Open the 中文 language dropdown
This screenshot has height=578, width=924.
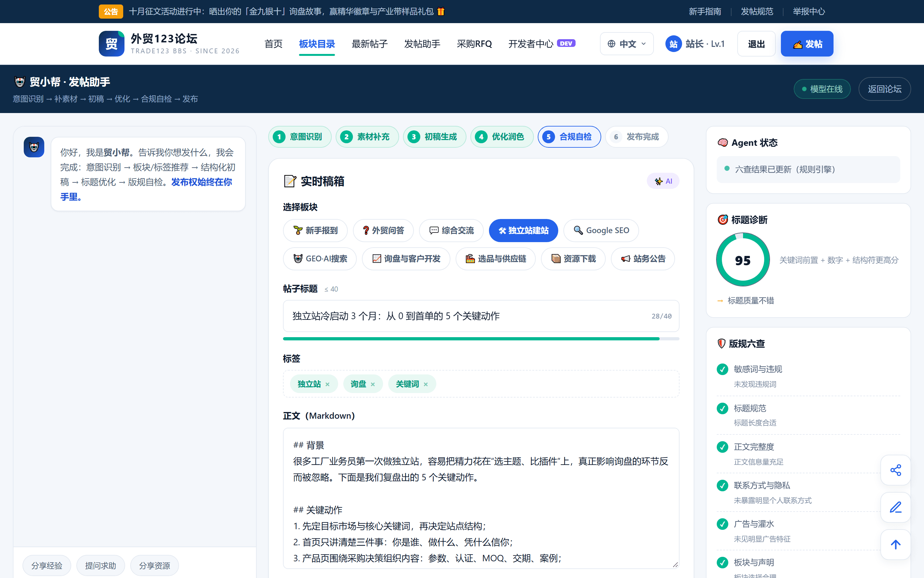tap(627, 44)
